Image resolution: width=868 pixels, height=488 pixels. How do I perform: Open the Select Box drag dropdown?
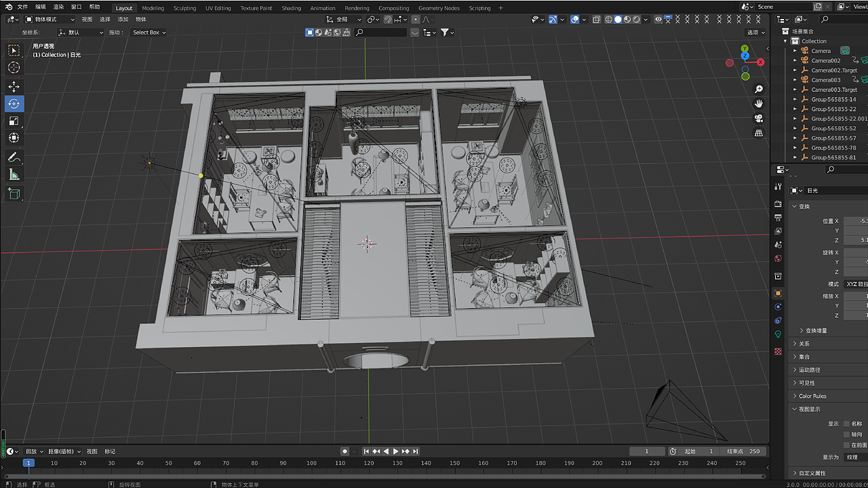click(149, 33)
